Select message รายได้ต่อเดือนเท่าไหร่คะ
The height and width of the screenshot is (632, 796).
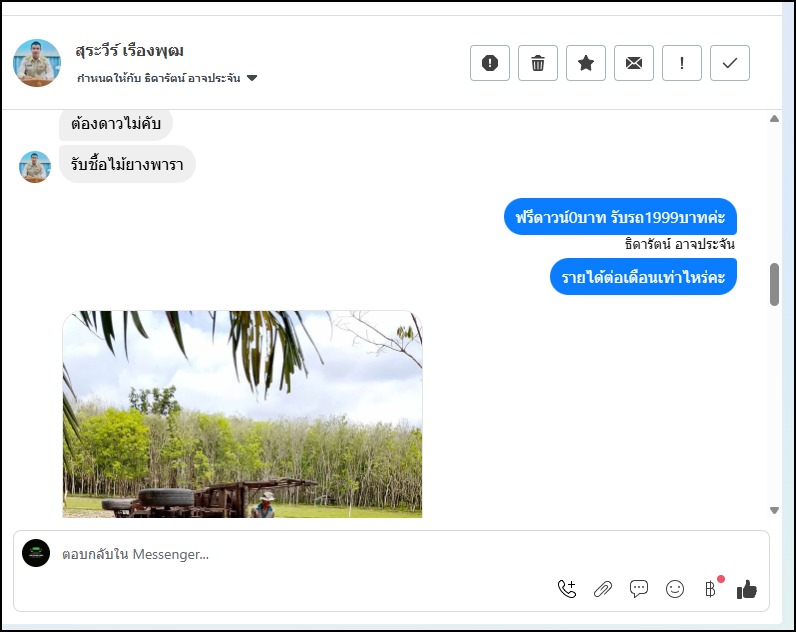643,277
